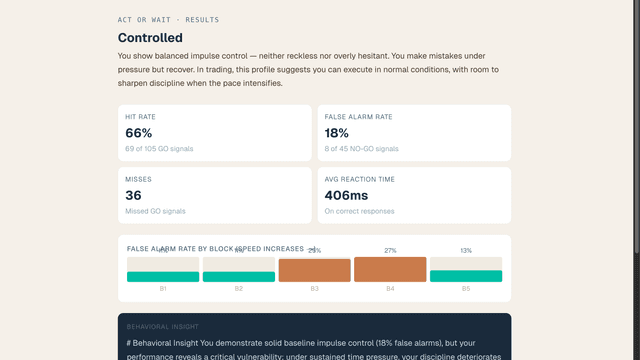
Task: Click "Missed GO signals" caption
Action: pos(155,211)
